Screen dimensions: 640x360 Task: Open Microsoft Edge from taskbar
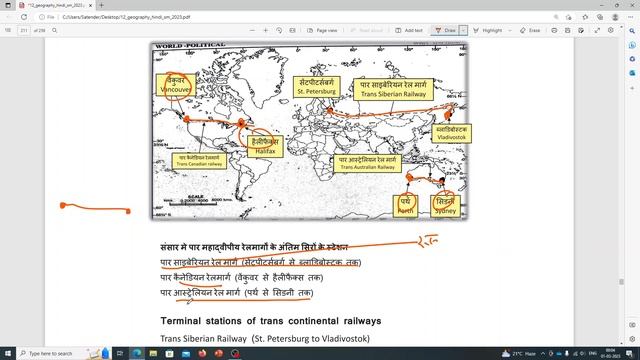(x=137, y=353)
